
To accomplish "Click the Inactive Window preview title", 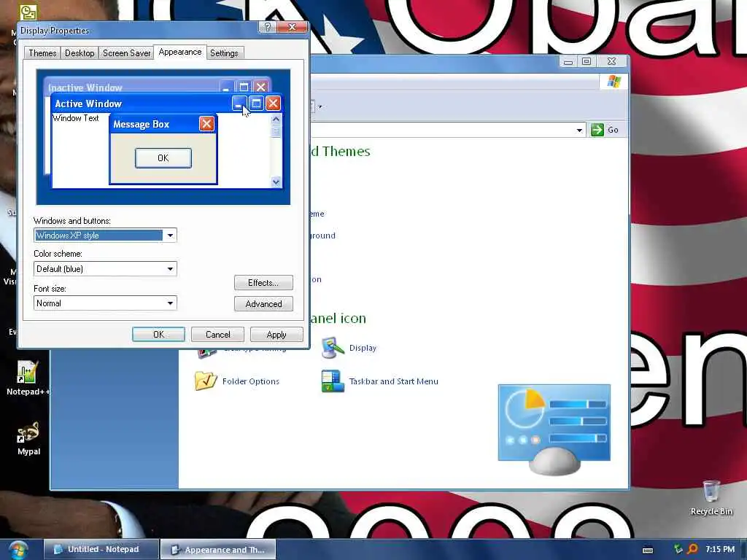I will (x=85, y=87).
